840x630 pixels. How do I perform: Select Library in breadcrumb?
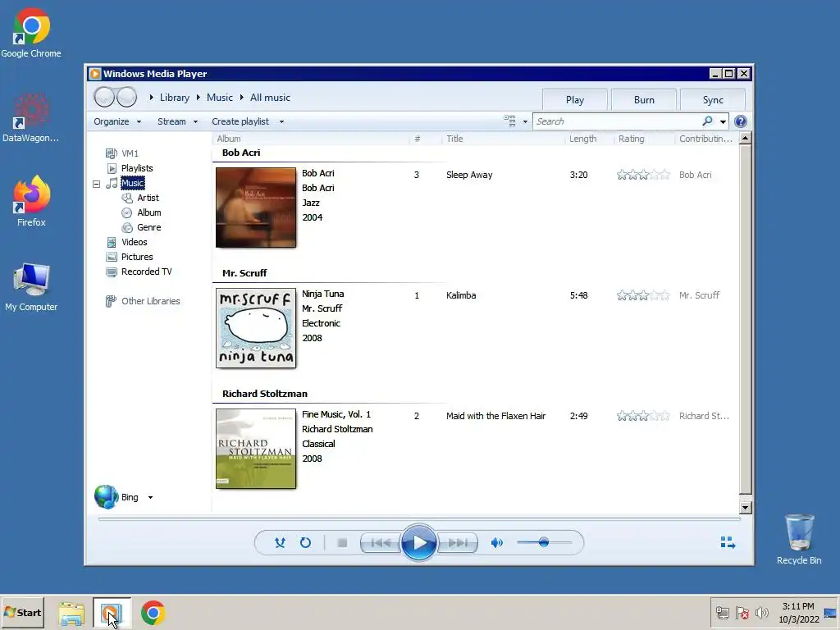(175, 98)
